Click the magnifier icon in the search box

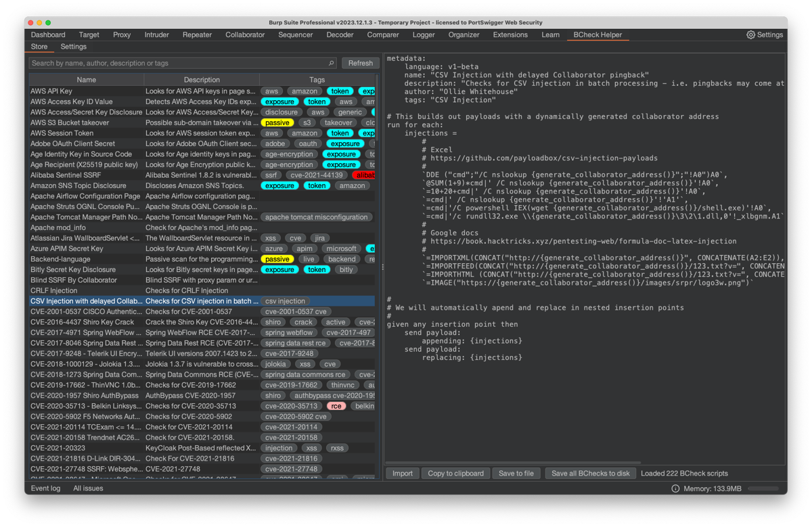click(x=331, y=63)
